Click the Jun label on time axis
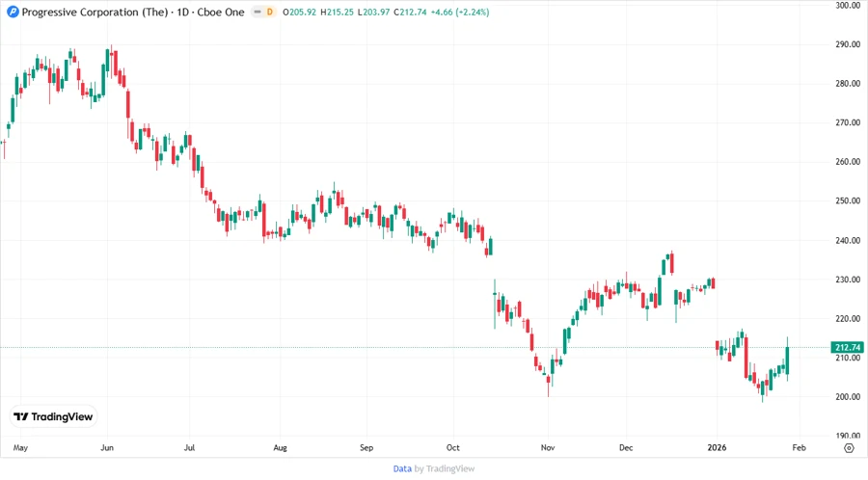Screen dimensions: 868x480 point(107,447)
